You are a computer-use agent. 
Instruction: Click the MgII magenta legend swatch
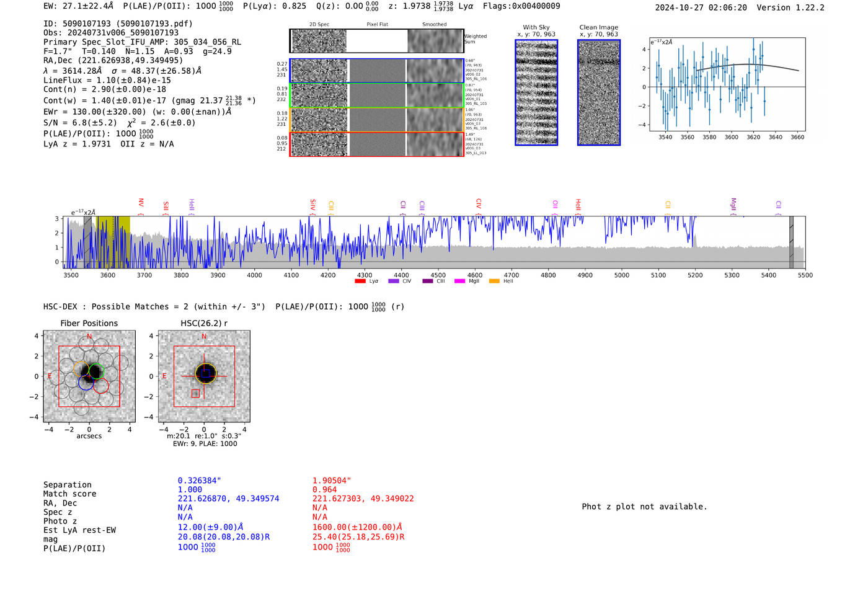(x=459, y=282)
